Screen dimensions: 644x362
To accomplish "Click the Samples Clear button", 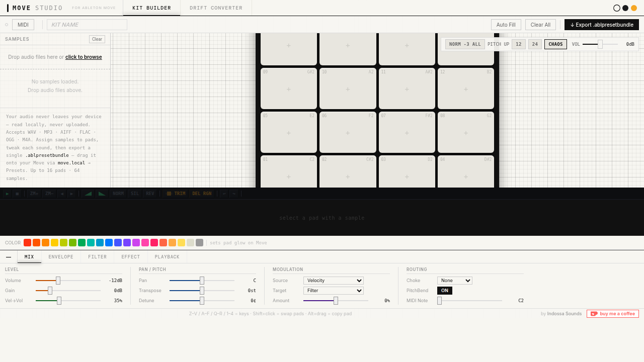I will [97, 39].
